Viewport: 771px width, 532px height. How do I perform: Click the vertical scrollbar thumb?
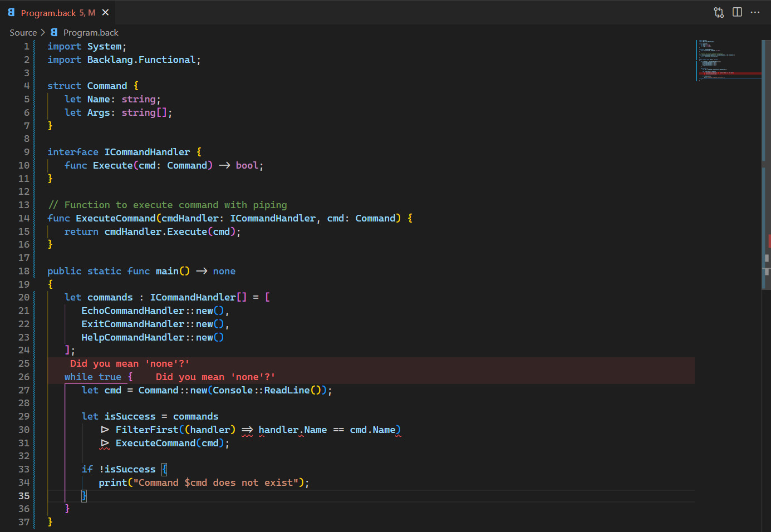(x=766, y=165)
